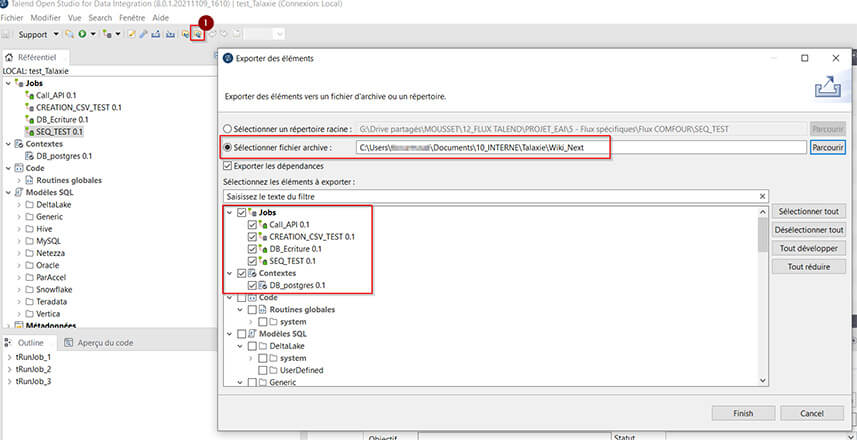Screen dimensions: 857x440
Task: Click the Call_API 0.1 job icon in the Référentiel tree
Action: click(x=30, y=96)
